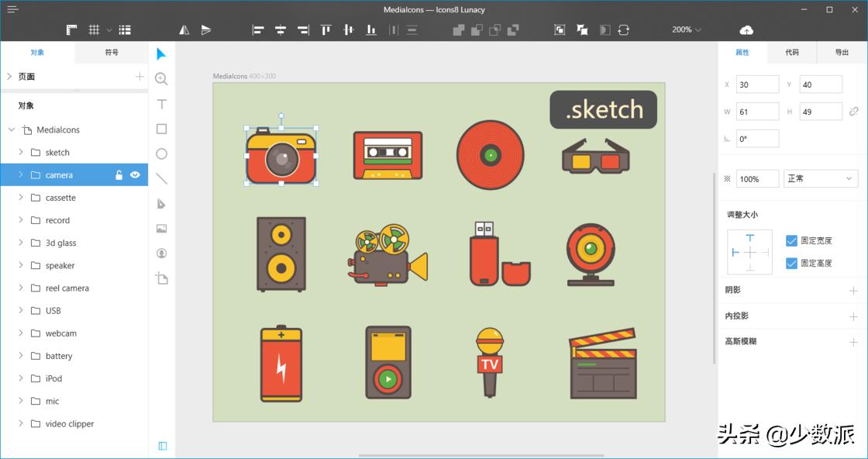Open the hamburger menu
This screenshot has width=868, height=459.
point(12,9)
